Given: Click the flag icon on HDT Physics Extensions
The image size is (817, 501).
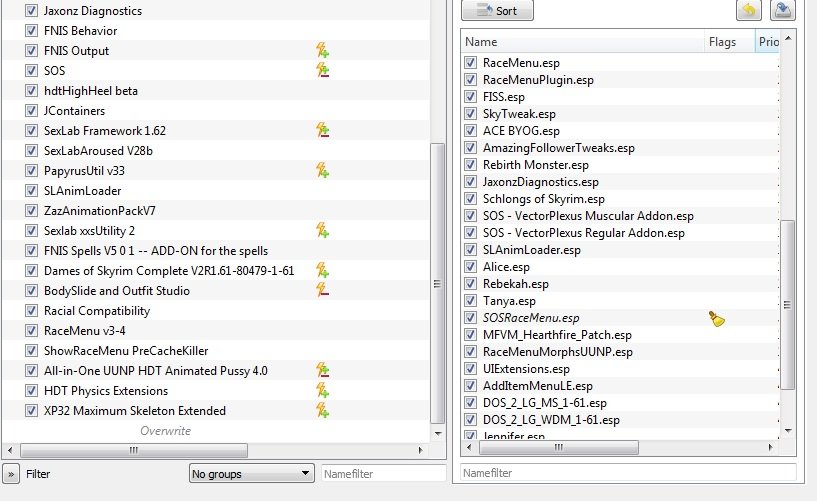Looking at the screenshot, I should point(322,391).
